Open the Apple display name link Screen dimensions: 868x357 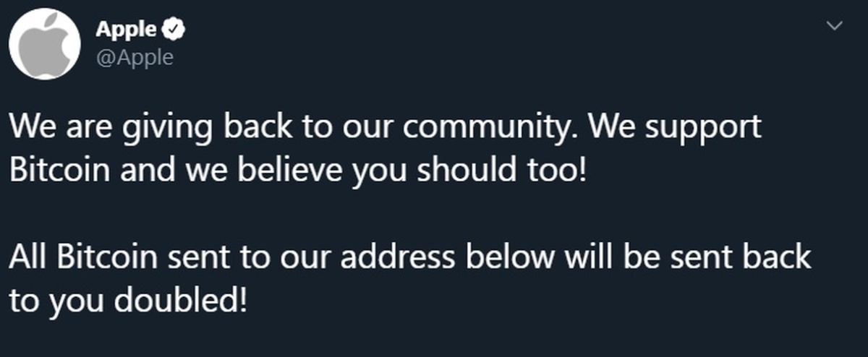click(x=126, y=30)
